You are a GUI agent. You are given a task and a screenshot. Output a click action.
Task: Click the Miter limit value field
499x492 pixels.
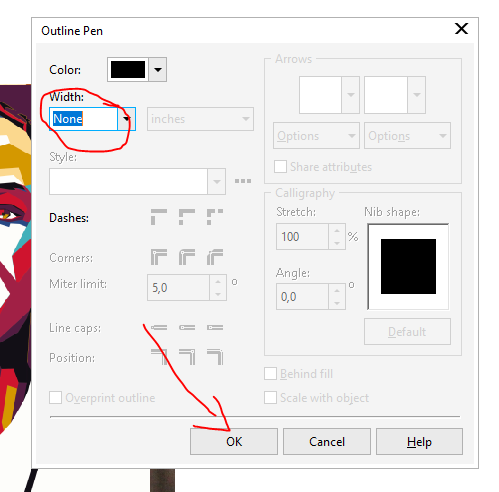point(178,288)
